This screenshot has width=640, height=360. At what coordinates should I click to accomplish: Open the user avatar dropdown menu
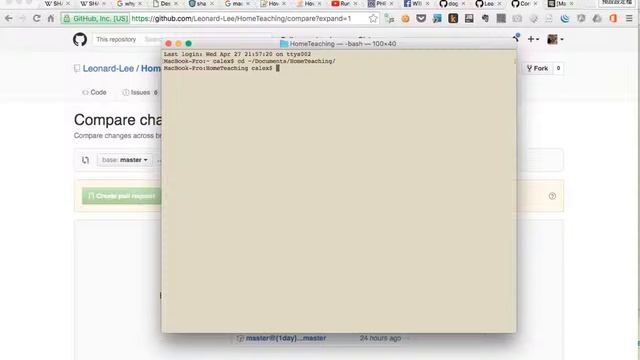coord(555,39)
